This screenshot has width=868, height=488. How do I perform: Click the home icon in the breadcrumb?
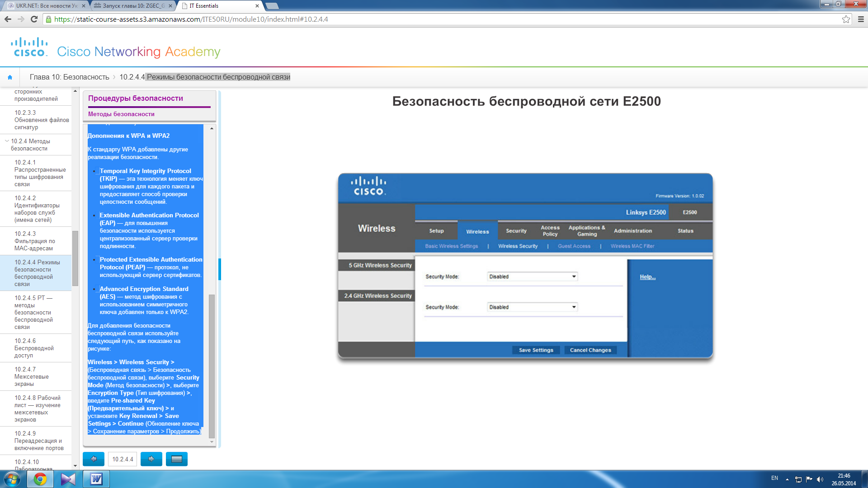coord(10,77)
